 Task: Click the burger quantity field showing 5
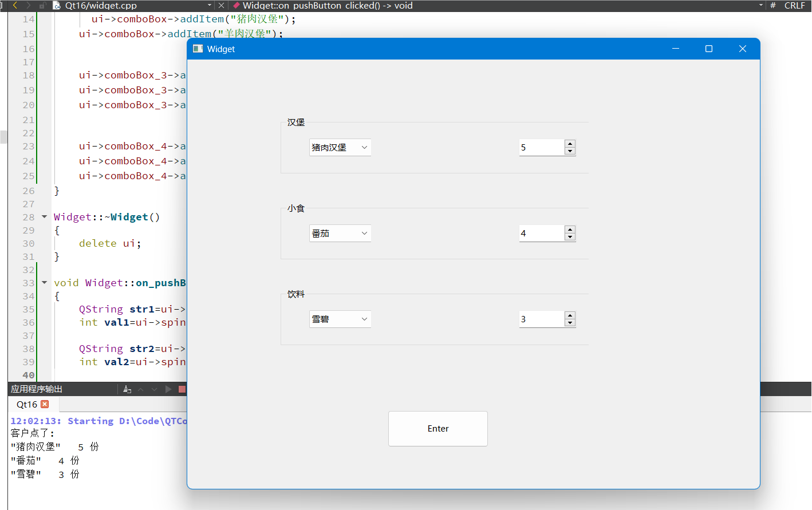(542, 148)
